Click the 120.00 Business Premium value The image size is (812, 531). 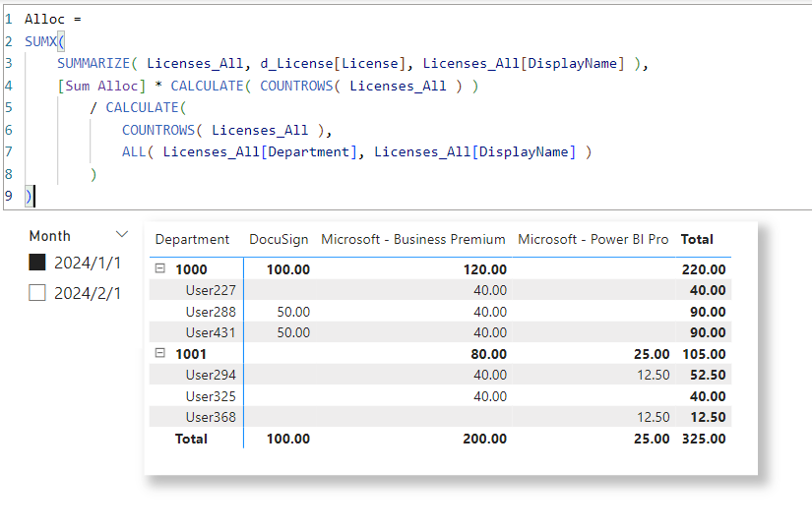click(484, 269)
